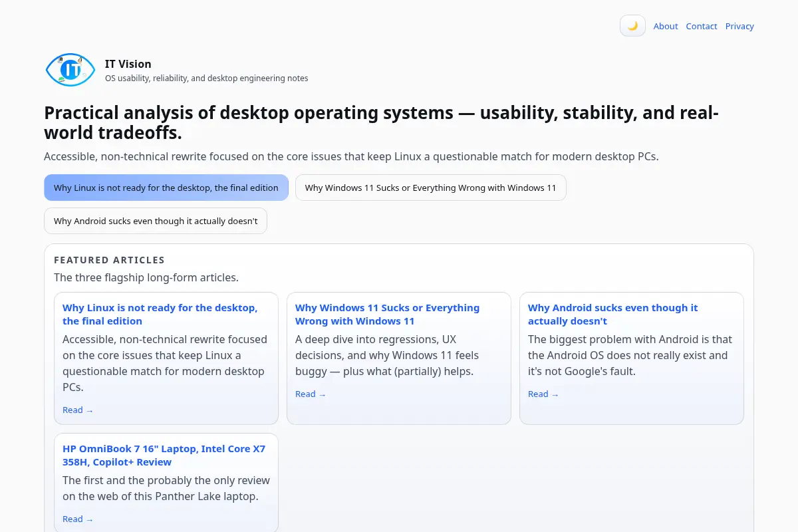Click Read arrow under HP OmniBook review
Screen dimensions: 798x532
pos(78,519)
